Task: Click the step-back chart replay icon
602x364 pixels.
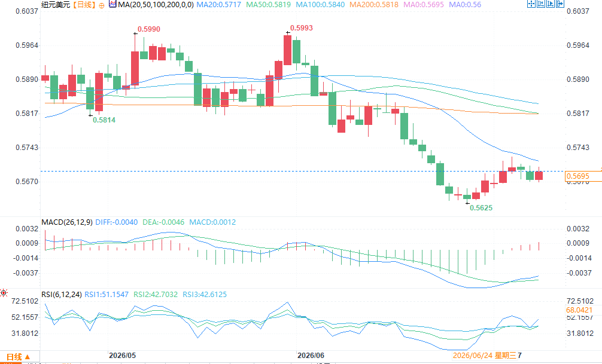Action: tap(541, 4)
